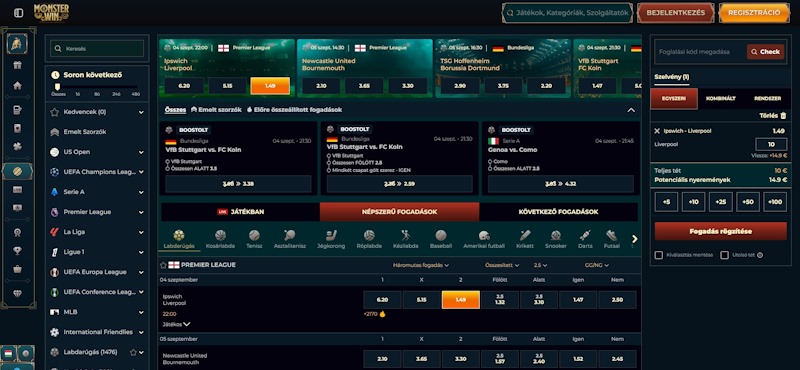
Task: Show the Előre összeállított fogadások tab
Action: coord(294,110)
